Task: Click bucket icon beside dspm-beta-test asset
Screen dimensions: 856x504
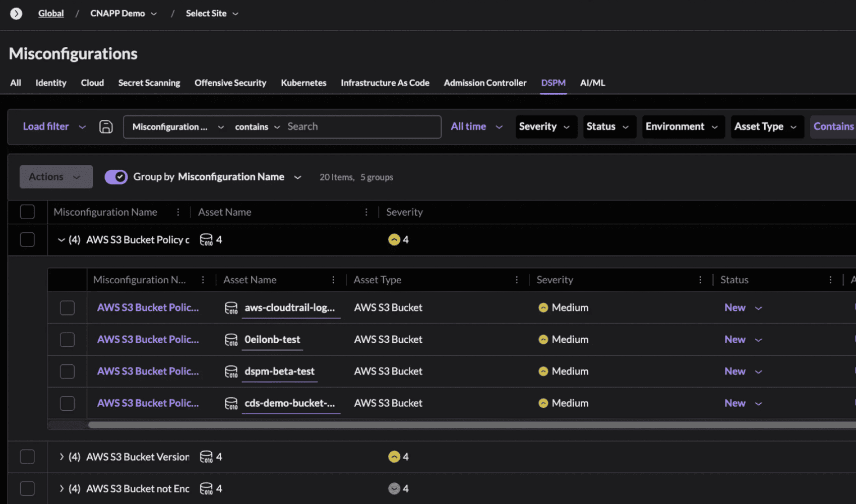Action: point(231,371)
